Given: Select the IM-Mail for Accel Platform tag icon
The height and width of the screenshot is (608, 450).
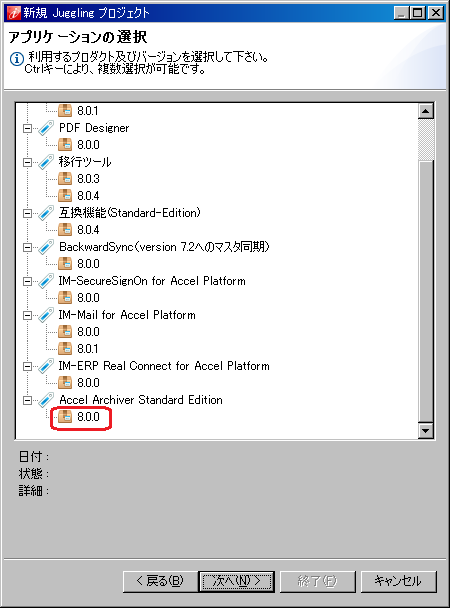Looking at the screenshot, I should pyautogui.click(x=46, y=315).
